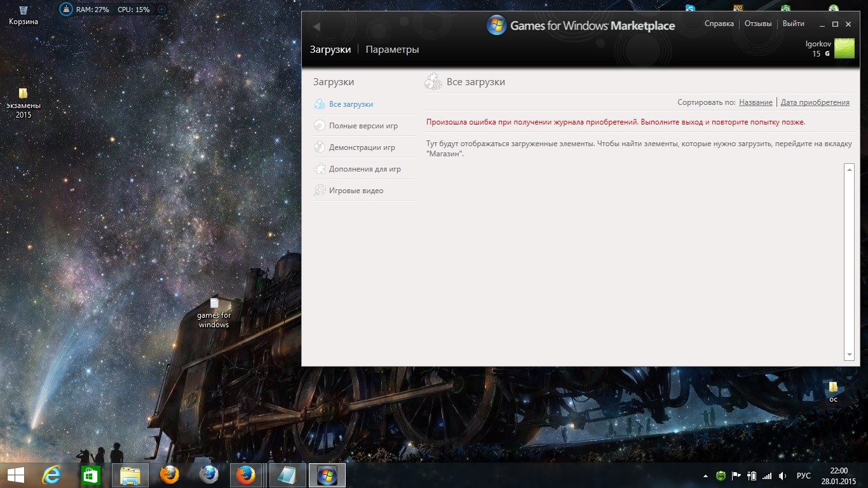This screenshot has width=868, height=488.
Task: Open the green Dr.Web spider tray icon
Action: [x=721, y=475]
